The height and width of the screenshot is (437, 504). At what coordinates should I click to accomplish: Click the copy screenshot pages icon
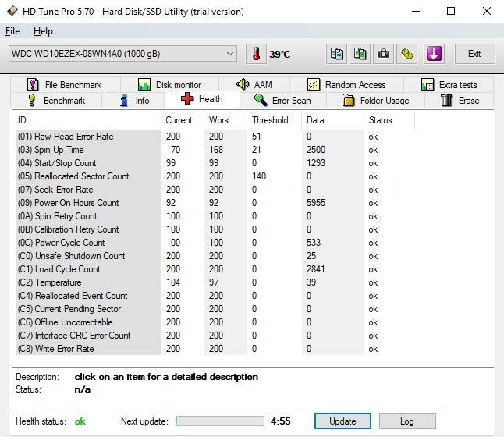coord(360,54)
